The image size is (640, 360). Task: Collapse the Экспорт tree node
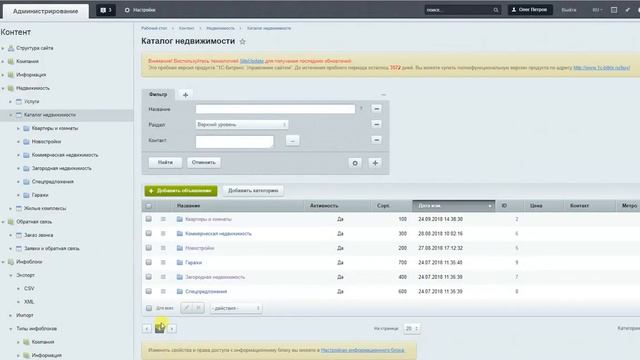(x=11, y=276)
